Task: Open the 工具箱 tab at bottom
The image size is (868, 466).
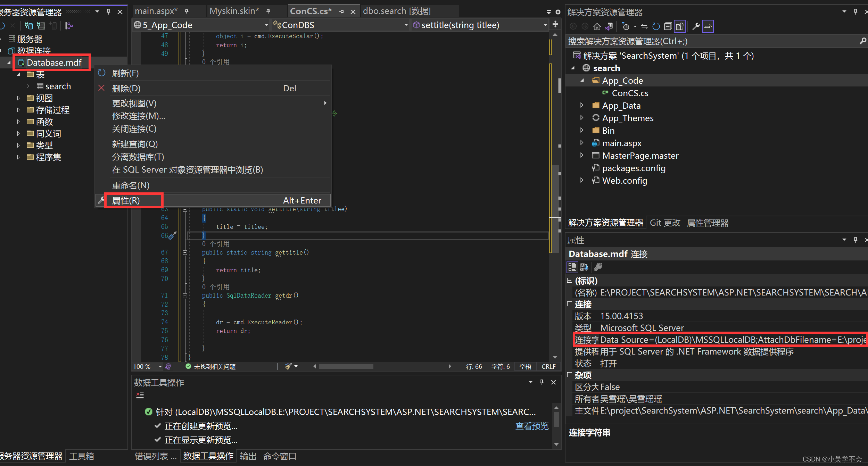Action: tap(82, 456)
